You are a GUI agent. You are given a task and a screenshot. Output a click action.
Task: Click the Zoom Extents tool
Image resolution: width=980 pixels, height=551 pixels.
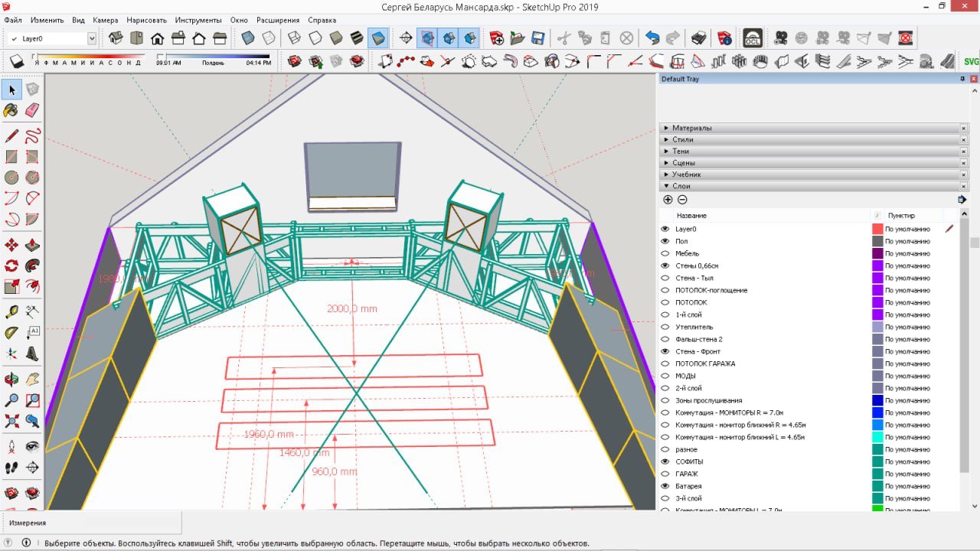[11, 421]
